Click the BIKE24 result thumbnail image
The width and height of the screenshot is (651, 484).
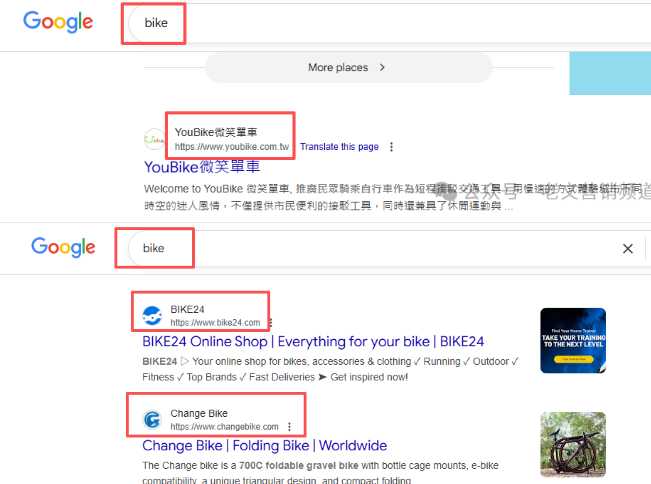coord(572,341)
